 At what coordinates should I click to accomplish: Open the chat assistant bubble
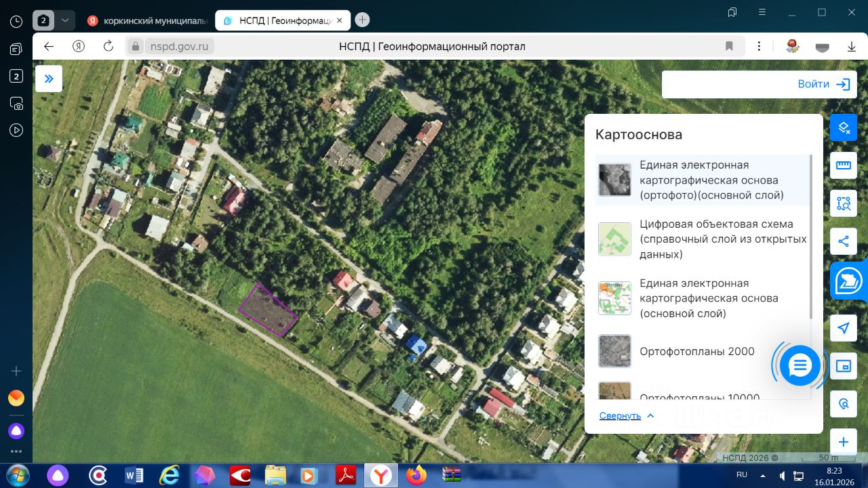800,366
